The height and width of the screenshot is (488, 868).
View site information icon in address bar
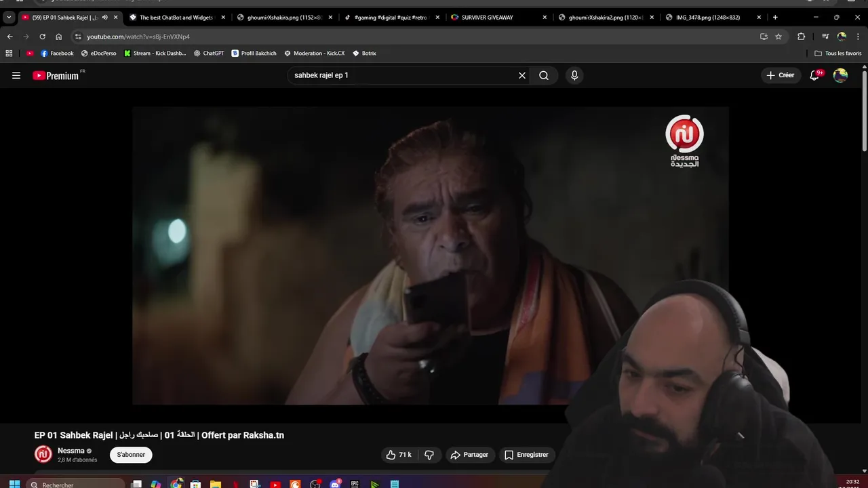click(78, 37)
